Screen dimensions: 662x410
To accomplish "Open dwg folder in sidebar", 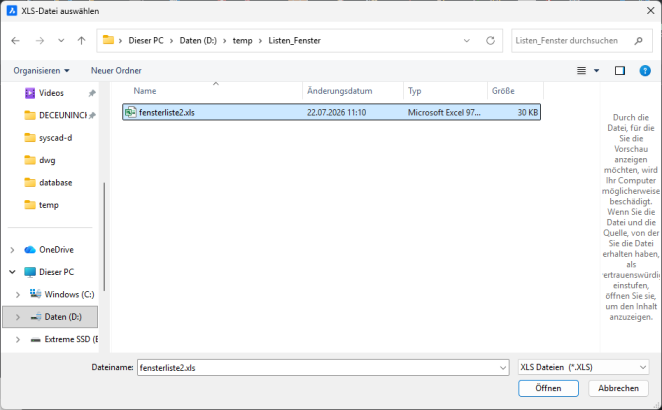I will [x=40, y=160].
